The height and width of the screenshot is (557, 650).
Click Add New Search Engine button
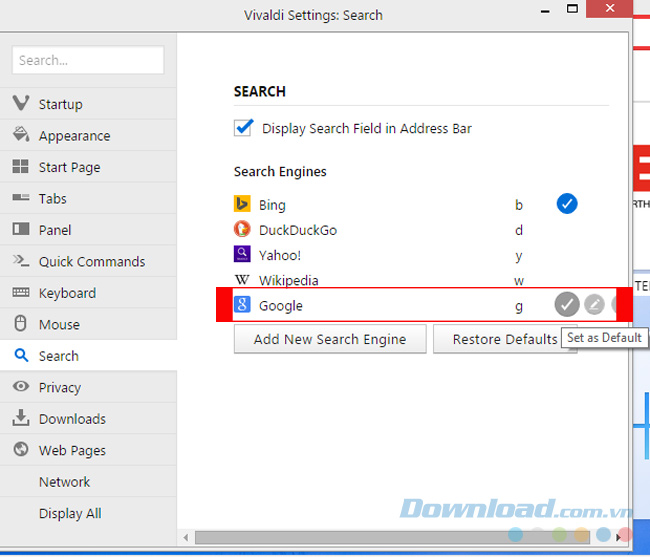[330, 339]
